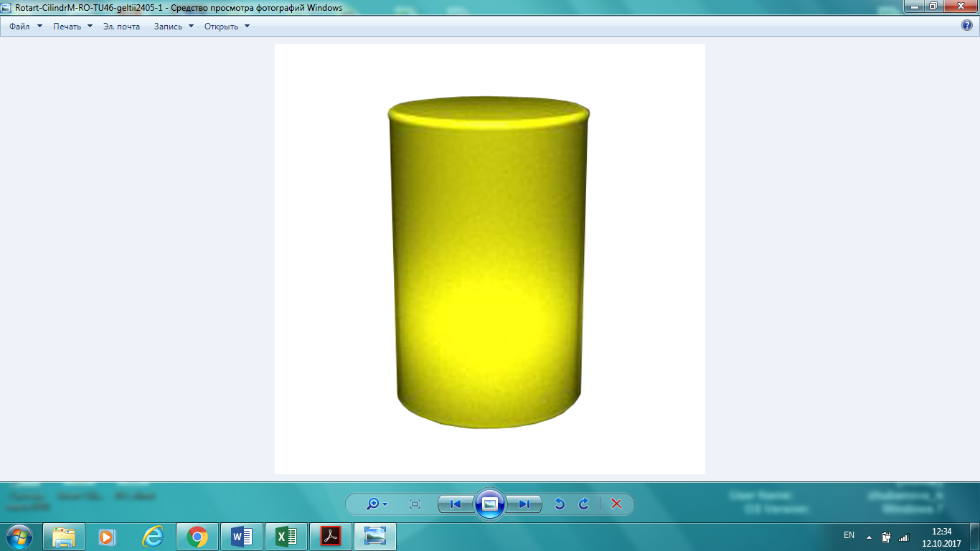This screenshot has height=551, width=980.
Task: Open the Windows Start menu
Action: pyautogui.click(x=19, y=537)
